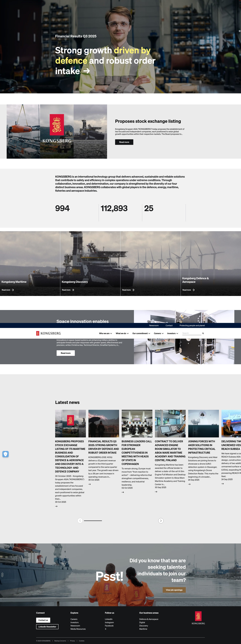
Task: Click arrow below stock exchange listing news article
Action: pyautogui.click(x=56, y=506)
